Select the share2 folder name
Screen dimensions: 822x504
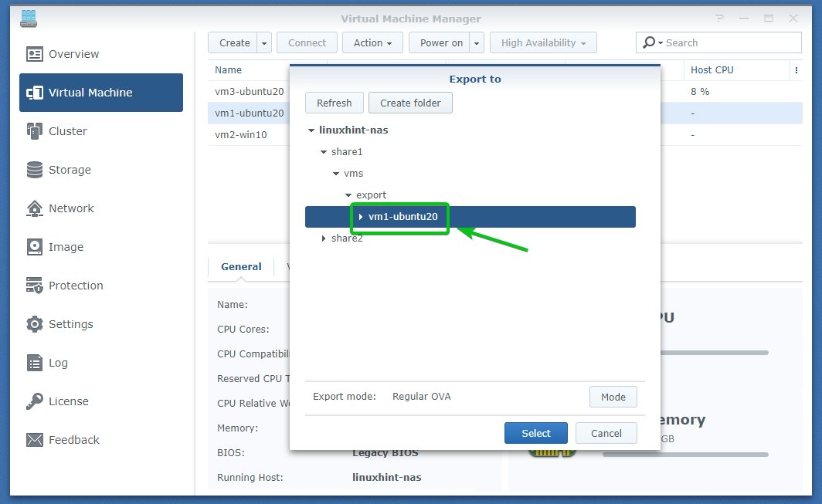pyautogui.click(x=347, y=238)
